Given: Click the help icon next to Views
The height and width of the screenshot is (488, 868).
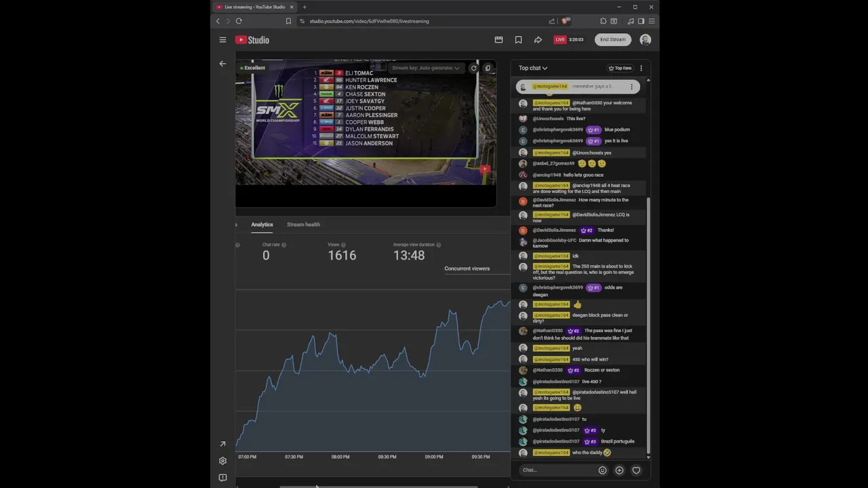Looking at the screenshot, I should pyautogui.click(x=343, y=245).
